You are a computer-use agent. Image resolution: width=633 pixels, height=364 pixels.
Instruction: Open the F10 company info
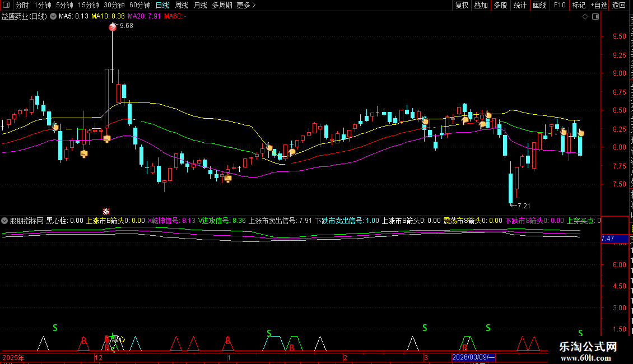tap(560, 5)
